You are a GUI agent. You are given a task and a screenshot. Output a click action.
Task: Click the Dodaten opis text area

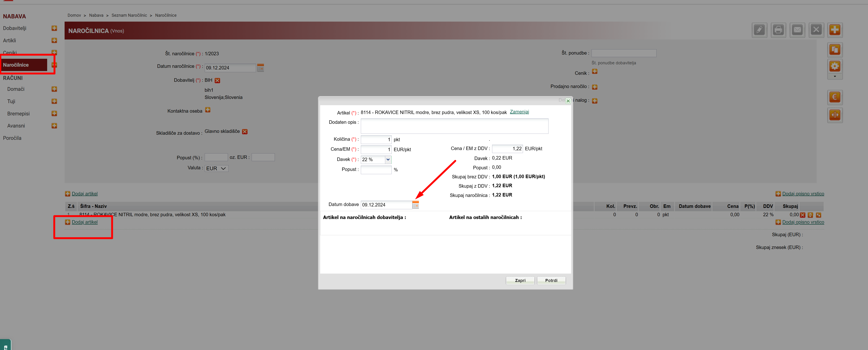pos(454,126)
